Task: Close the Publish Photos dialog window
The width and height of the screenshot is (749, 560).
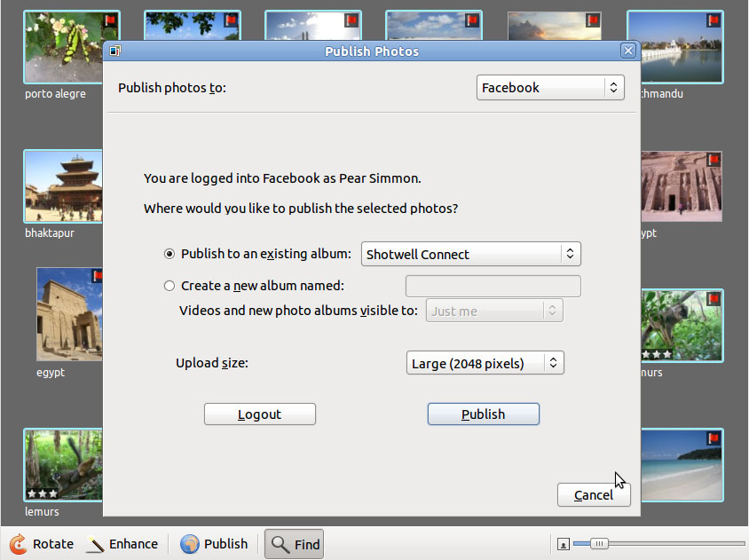Action: [627, 51]
